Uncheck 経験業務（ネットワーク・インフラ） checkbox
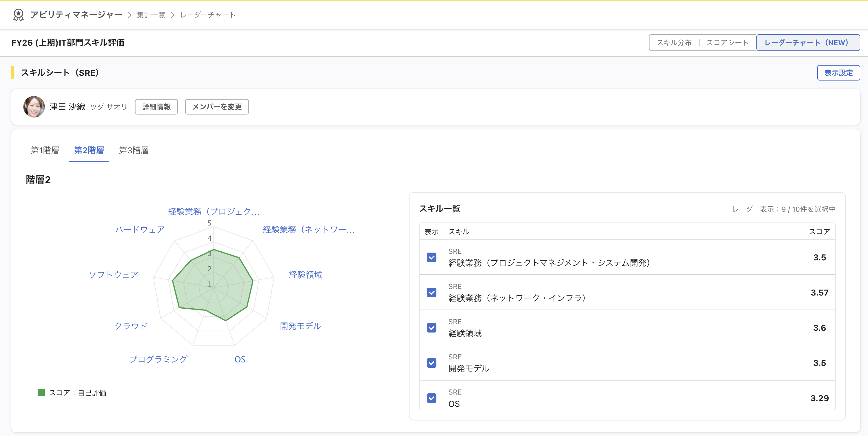The image size is (868, 436). tap(431, 292)
